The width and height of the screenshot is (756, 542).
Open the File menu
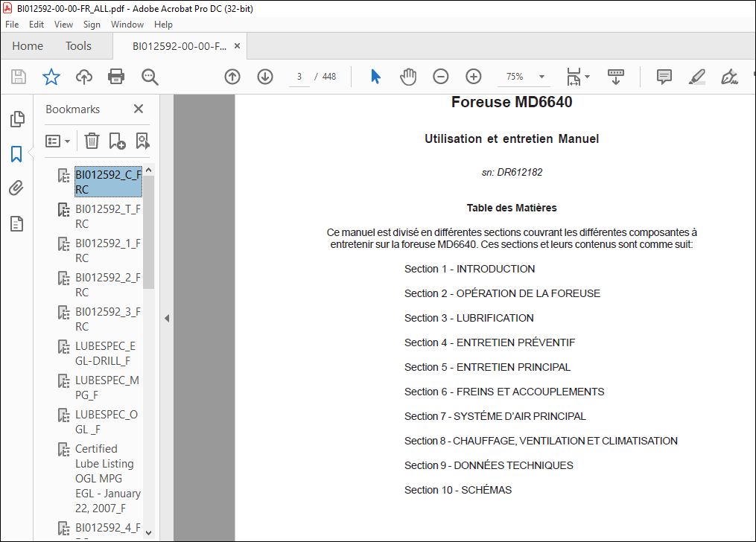pos(12,25)
